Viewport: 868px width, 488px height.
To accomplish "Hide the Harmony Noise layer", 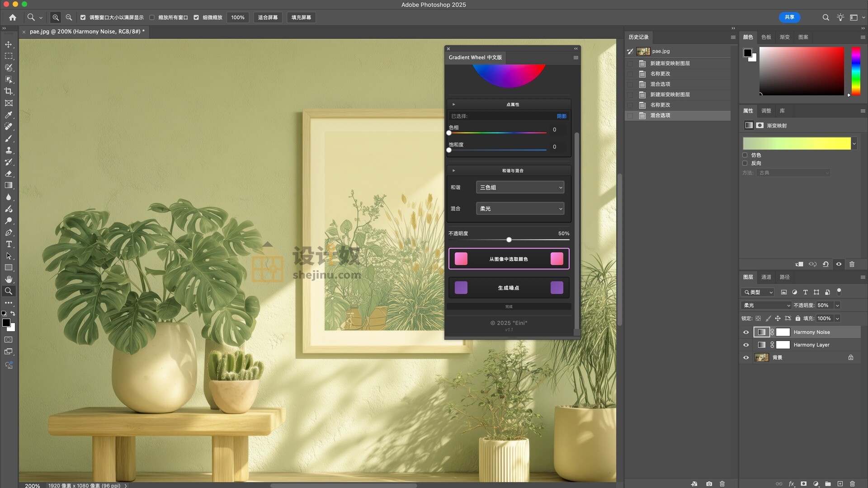I will tap(746, 332).
